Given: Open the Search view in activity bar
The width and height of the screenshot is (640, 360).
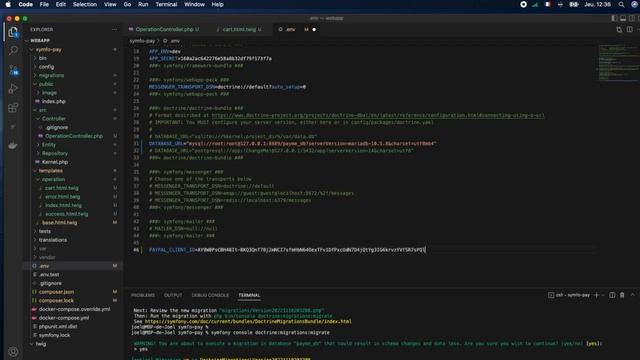Looking at the screenshot, I should point(13,50).
